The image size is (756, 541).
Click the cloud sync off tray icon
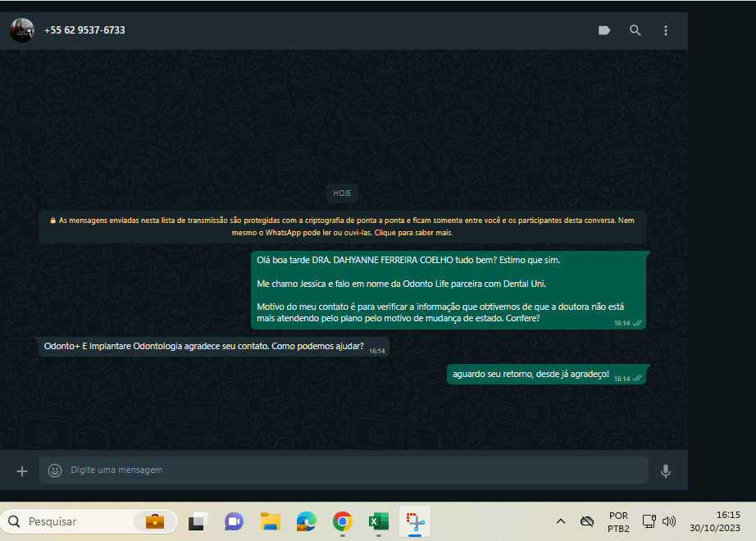pyautogui.click(x=587, y=521)
